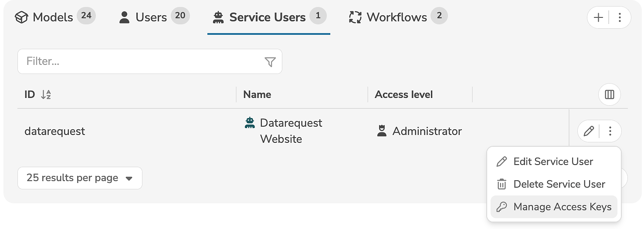Choose Edit Service User from the menu

click(553, 162)
